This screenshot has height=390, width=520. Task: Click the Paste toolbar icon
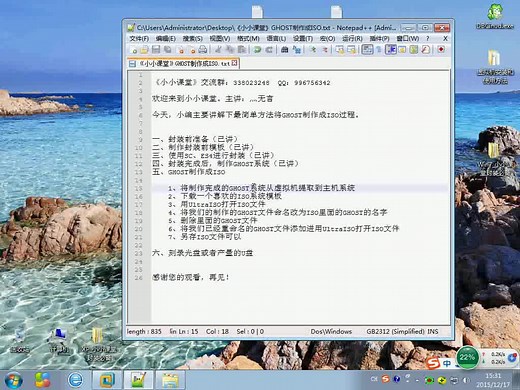click(242, 50)
